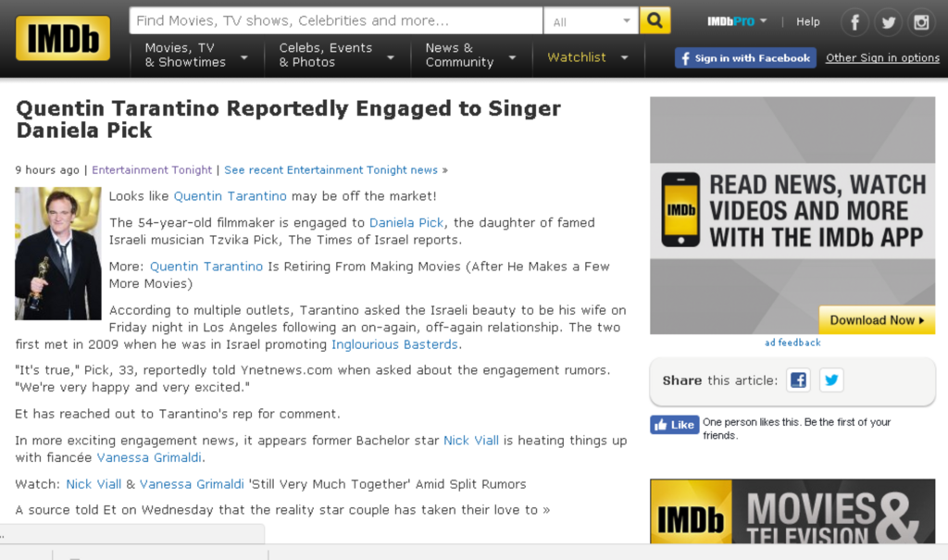948x560 pixels.
Task: Open Vanessa Grimaldi link after 'fiancée'
Action: point(149,457)
